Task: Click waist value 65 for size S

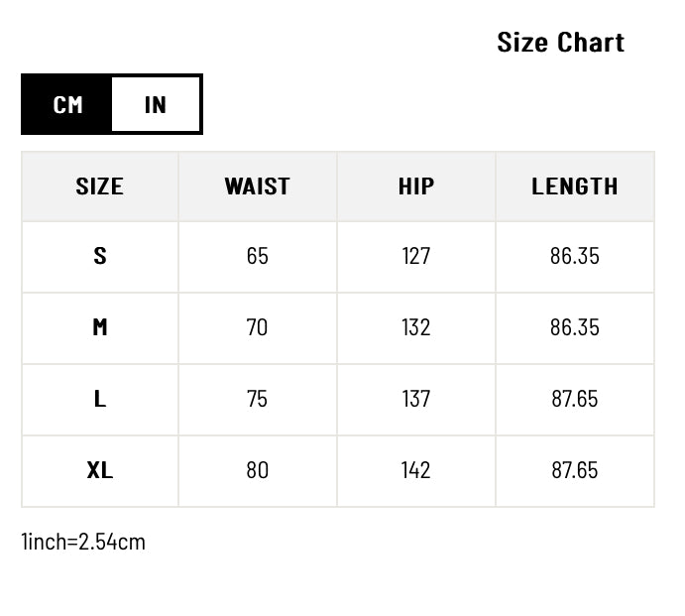Action: 257,256
